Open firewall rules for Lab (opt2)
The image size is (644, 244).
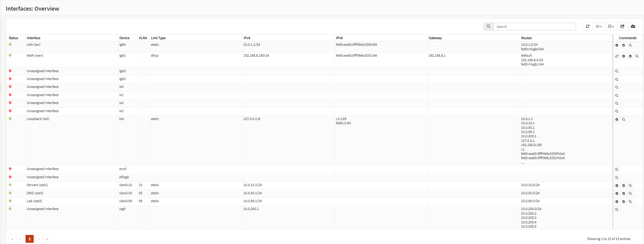[x=623, y=202]
